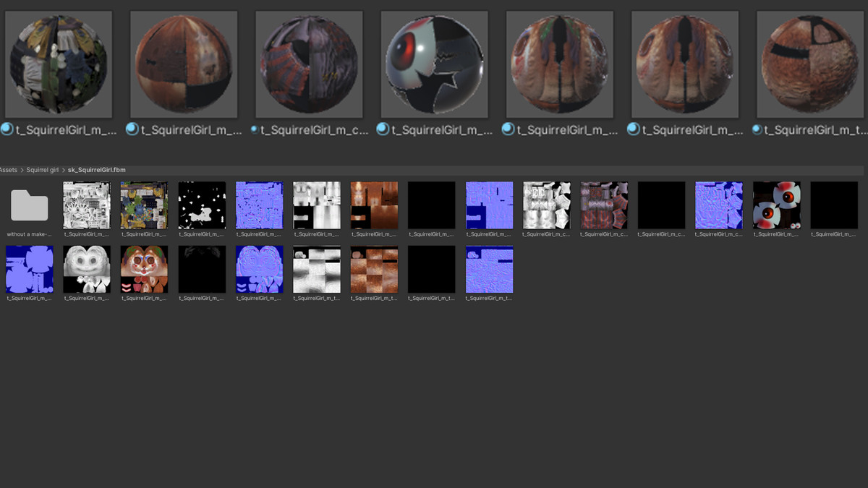The image size is (868, 488).
Task: Select the purple cloth normal map t_SquirrelGirl_m_c...
Action: coord(719,205)
